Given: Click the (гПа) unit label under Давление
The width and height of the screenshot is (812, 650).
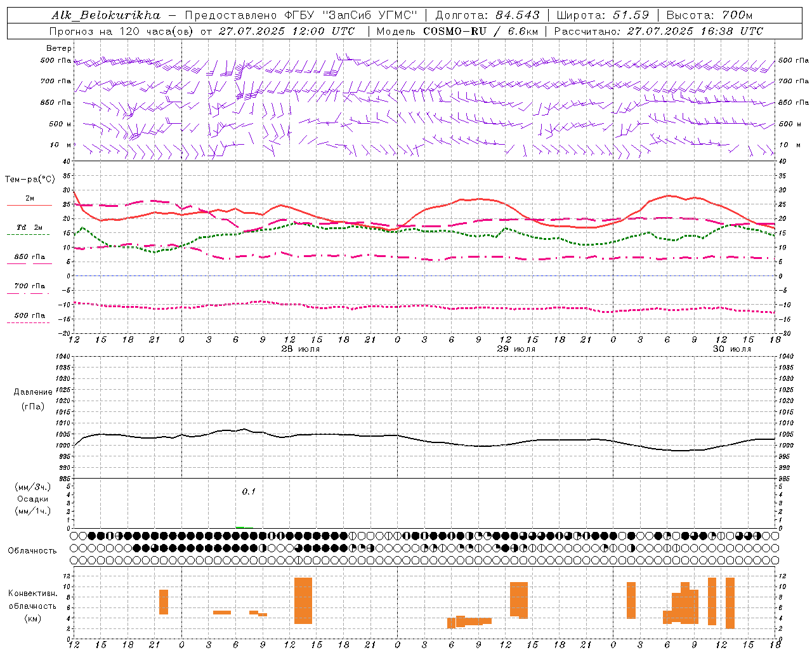Looking at the screenshot, I should coord(33,406).
